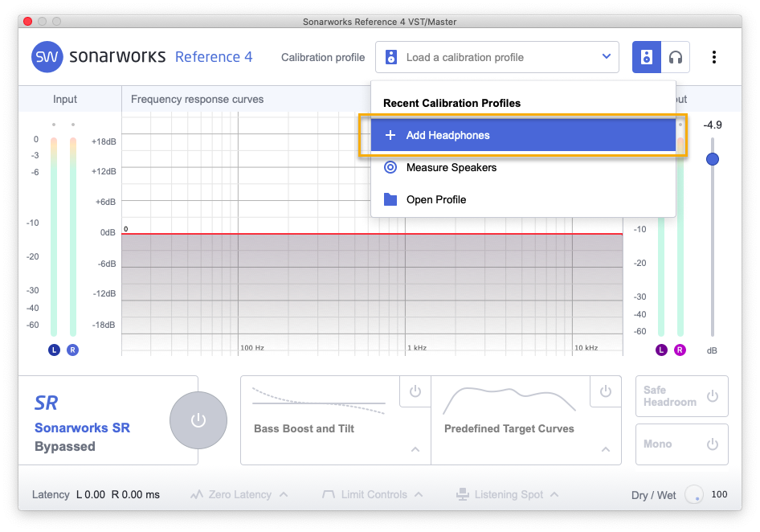
Task: Switch to headphone calibration mode icon
Action: [675, 57]
